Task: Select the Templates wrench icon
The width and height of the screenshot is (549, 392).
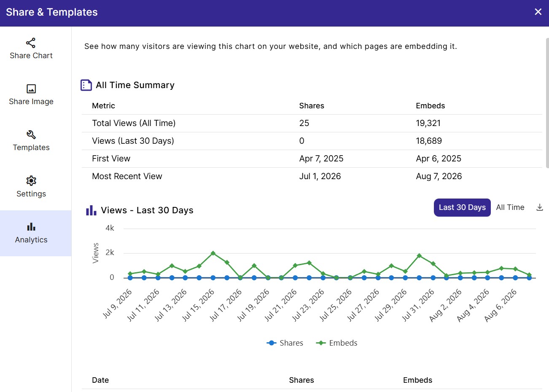Action: click(x=31, y=134)
